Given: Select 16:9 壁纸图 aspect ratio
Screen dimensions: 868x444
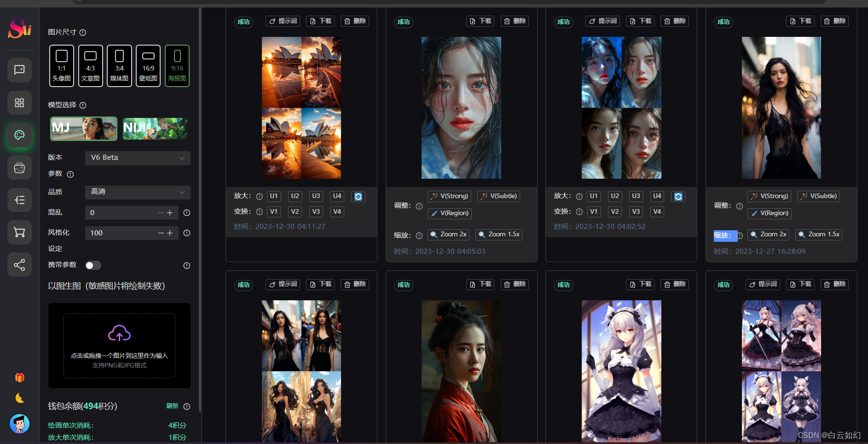Looking at the screenshot, I should pos(148,66).
